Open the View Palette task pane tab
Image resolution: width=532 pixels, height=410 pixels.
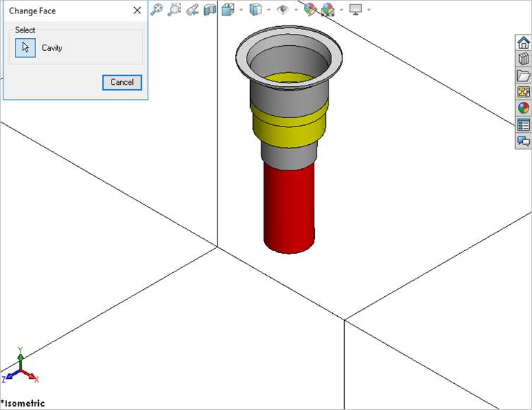[524, 92]
